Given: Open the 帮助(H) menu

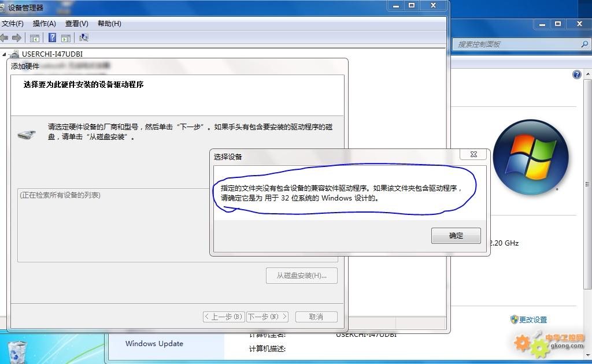Looking at the screenshot, I should (109, 23).
